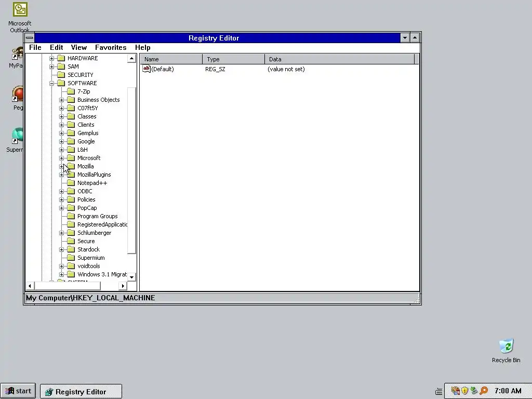Collapse the SOFTWARE key

tap(51, 83)
